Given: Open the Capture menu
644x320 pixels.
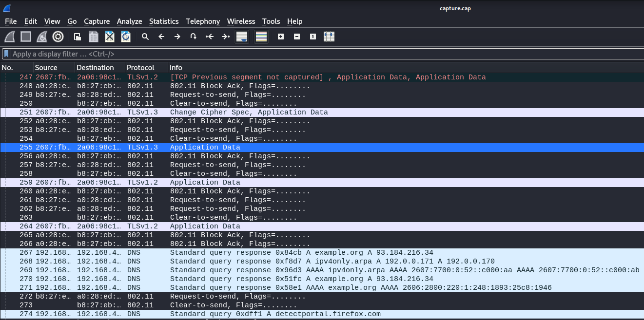Looking at the screenshot, I should tap(97, 21).
